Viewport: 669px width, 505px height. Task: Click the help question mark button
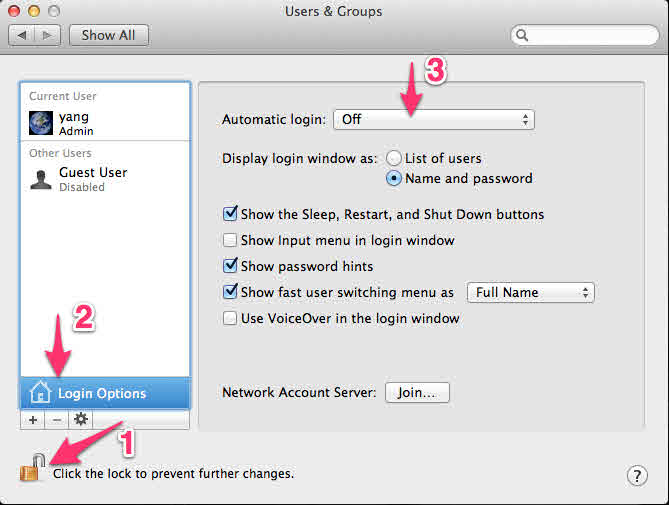[637, 476]
